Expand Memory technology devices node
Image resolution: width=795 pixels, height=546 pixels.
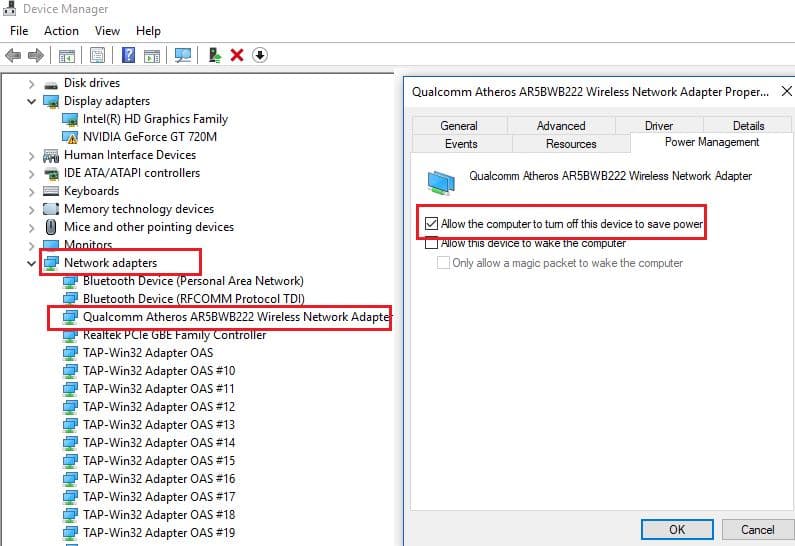pos(31,209)
